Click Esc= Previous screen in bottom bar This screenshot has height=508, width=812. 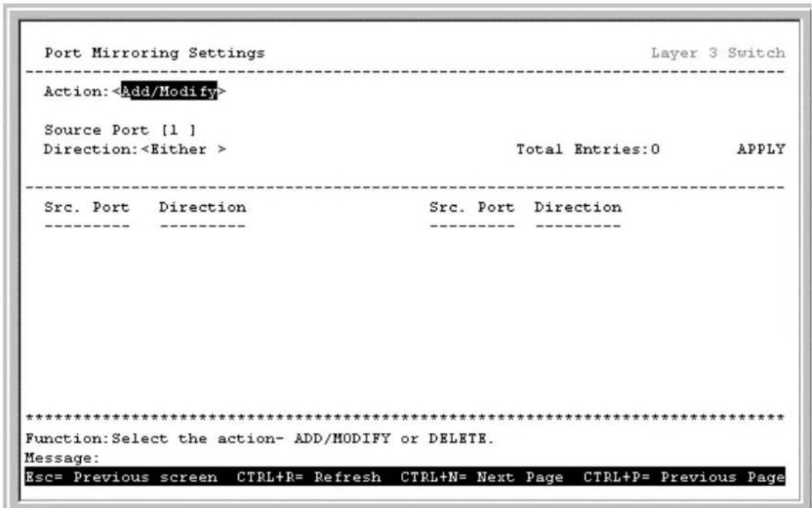coord(122,477)
